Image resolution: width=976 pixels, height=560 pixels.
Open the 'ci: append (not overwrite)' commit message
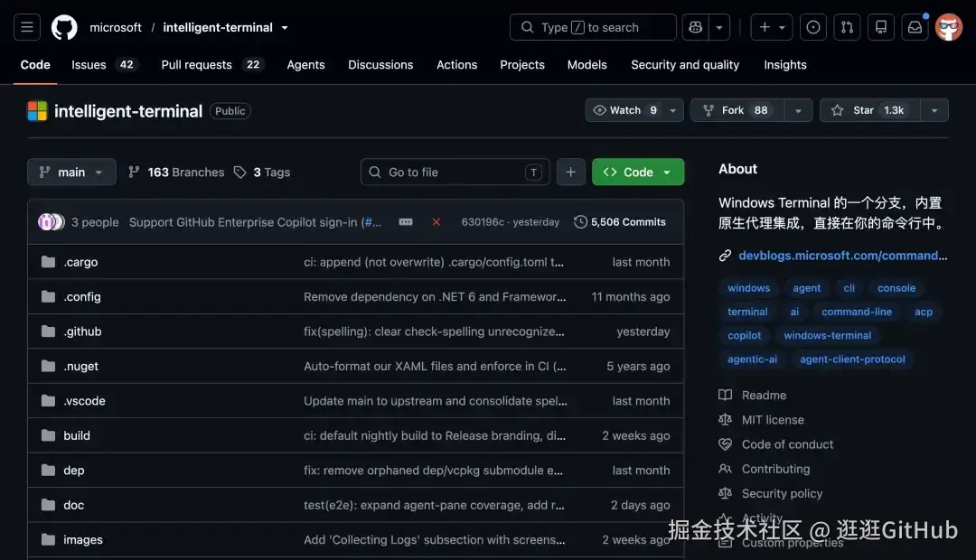434,262
